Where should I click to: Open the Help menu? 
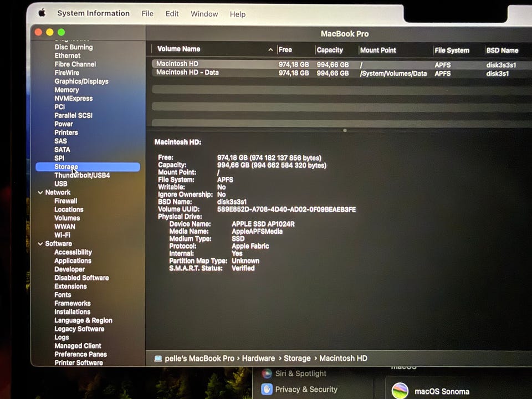coord(238,14)
